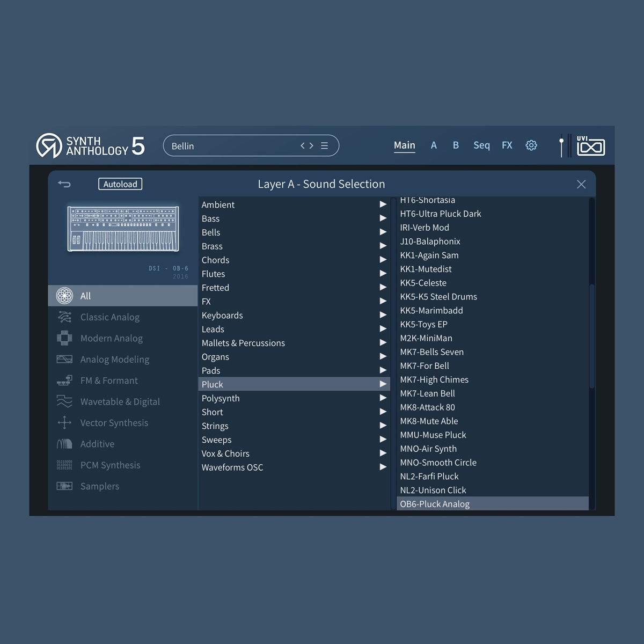Select HT6-Ultra Pluck Dark sound
This screenshot has height=644, width=644.
(x=493, y=214)
